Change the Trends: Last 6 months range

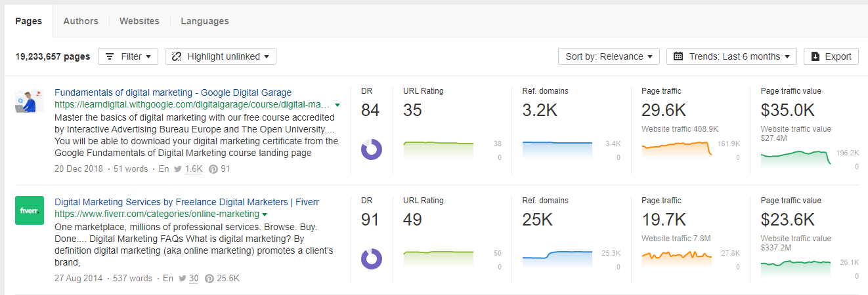click(x=731, y=56)
